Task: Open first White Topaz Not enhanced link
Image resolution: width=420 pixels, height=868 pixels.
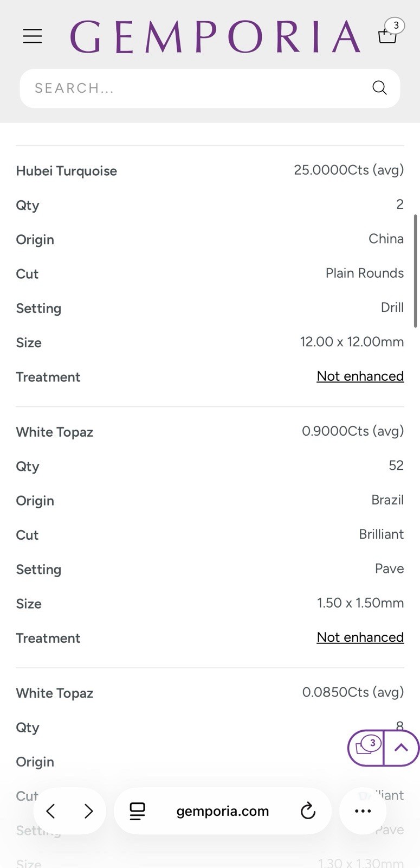Action: point(360,637)
